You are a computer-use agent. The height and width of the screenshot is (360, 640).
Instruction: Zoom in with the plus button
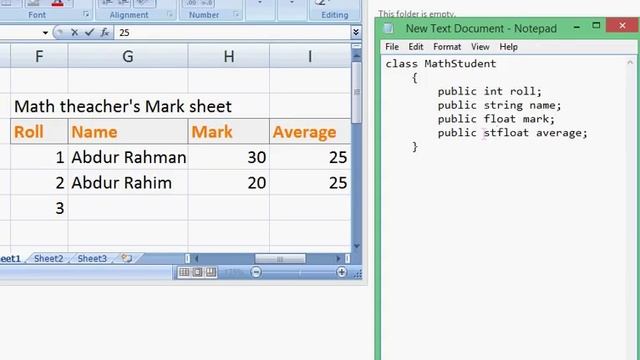click(341, 272)
